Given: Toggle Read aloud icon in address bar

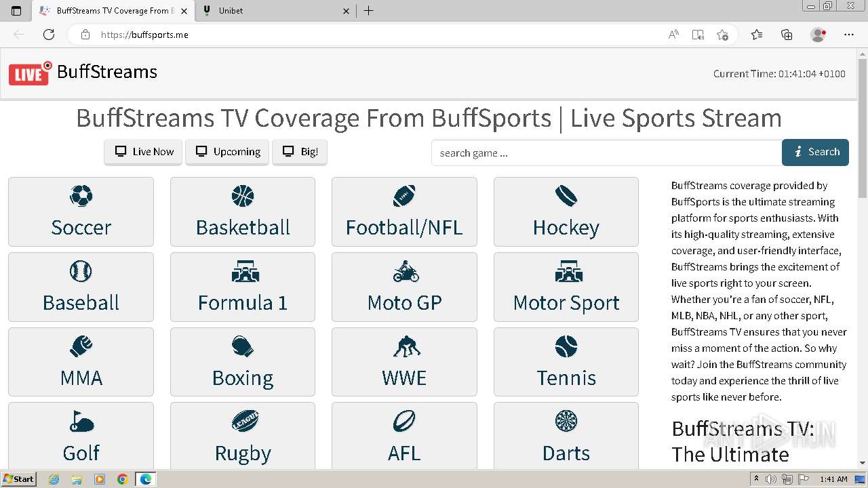Looking at the screenshot, I should click(x=673, y=35).
